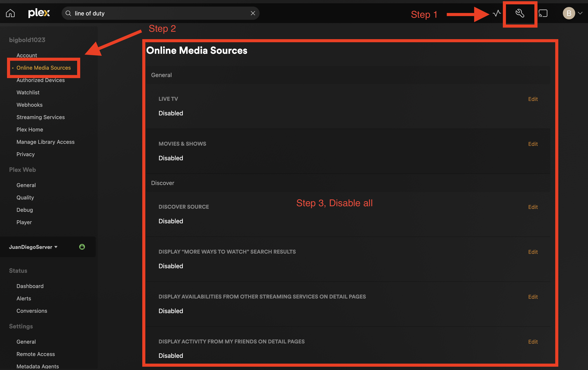Click Disabled value under Live TV
This screenshot has width=588, height=370.
[x=171, y=113]
